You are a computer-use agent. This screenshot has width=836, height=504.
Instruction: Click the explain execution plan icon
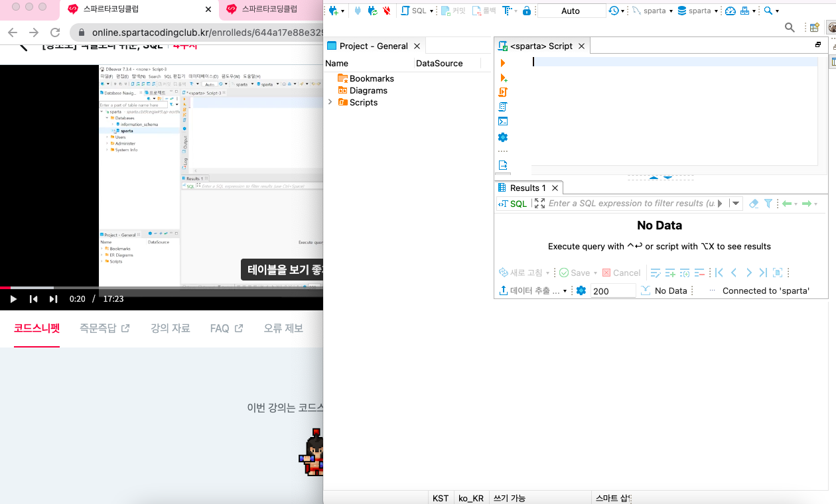click(x=503, y=107)
